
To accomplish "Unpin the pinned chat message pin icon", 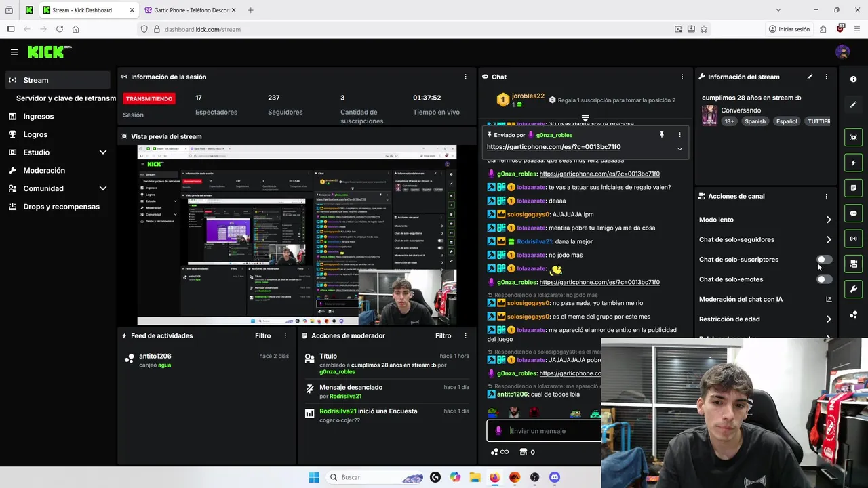I will point(662,135).
